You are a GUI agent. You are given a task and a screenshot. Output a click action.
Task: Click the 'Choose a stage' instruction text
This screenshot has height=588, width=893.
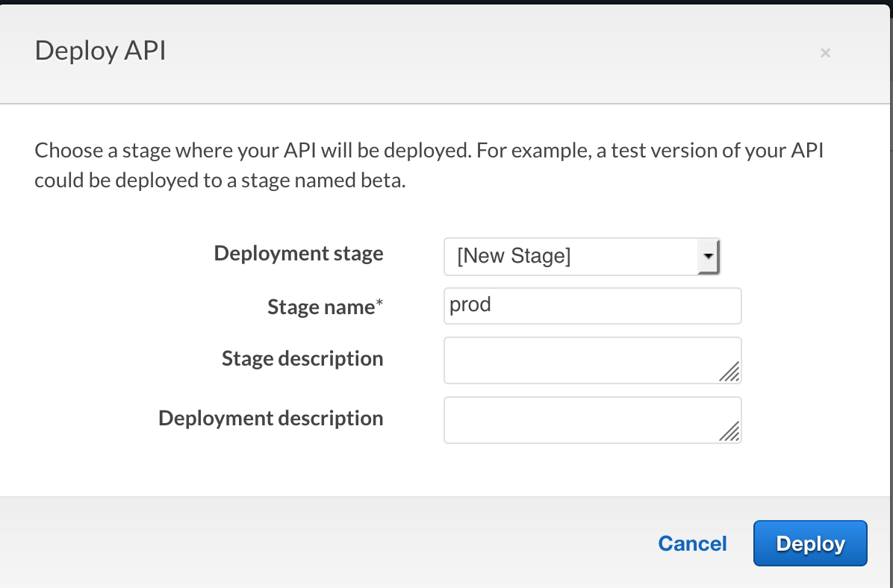[x=429, y=165]
